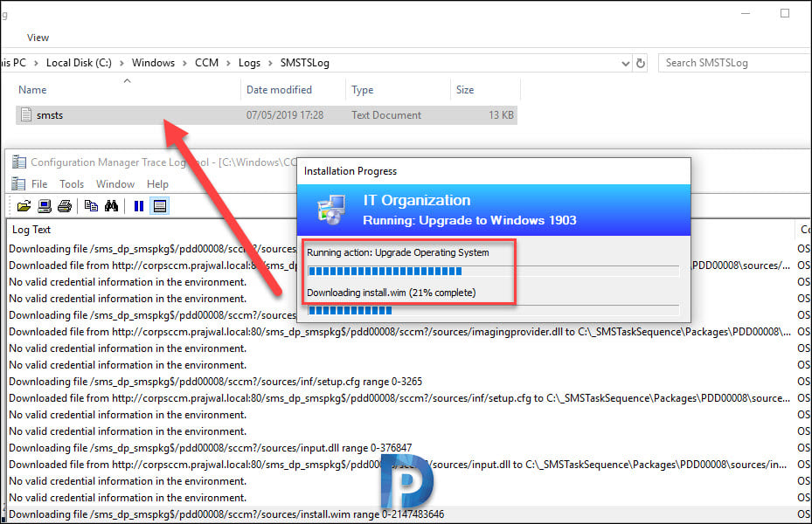Click the CMTrace icon in its title bar

pyautogui.click(x=19, y=162)
